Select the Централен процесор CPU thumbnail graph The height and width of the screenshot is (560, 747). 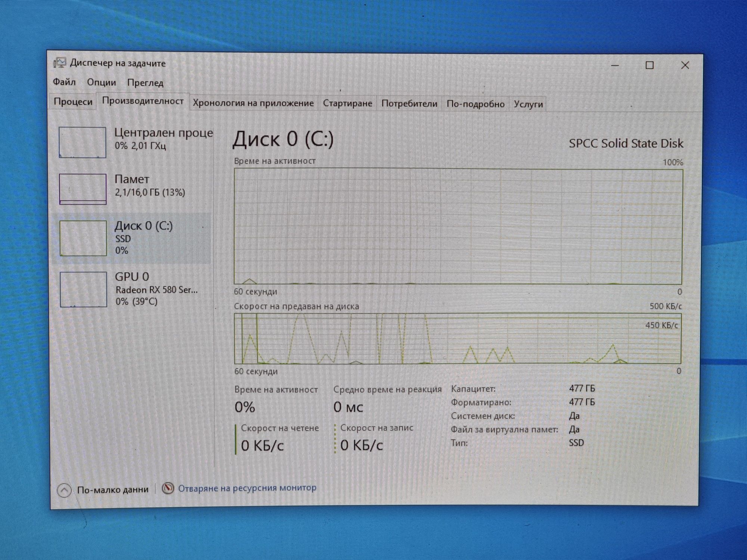tap(82, 142)
